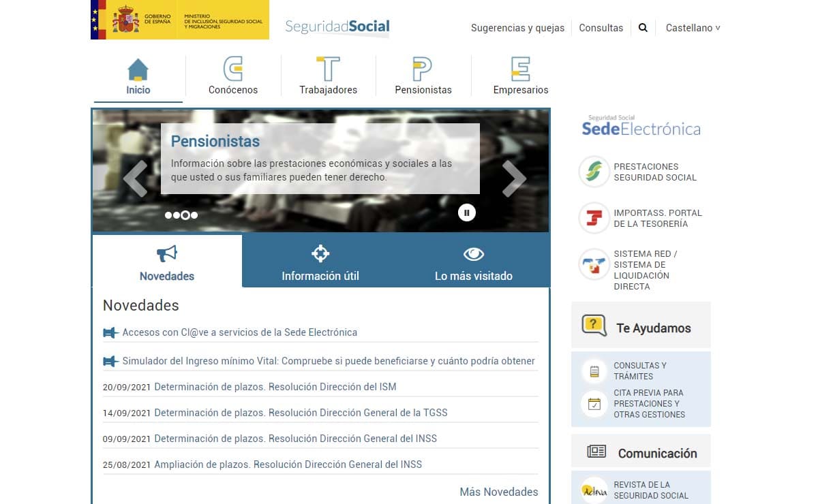Screen dimensions: 818x504
Task: Go back using the left carousel chevron
Action: [136, 178]
